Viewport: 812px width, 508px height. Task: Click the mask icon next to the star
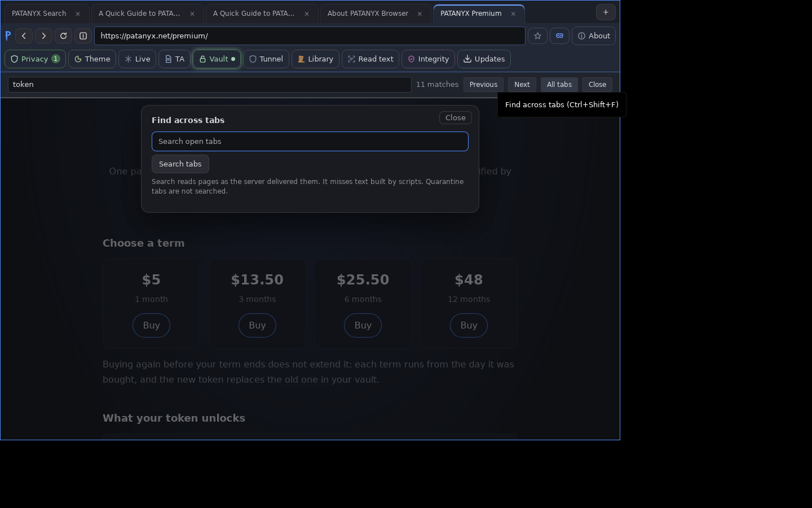(559, 36)
